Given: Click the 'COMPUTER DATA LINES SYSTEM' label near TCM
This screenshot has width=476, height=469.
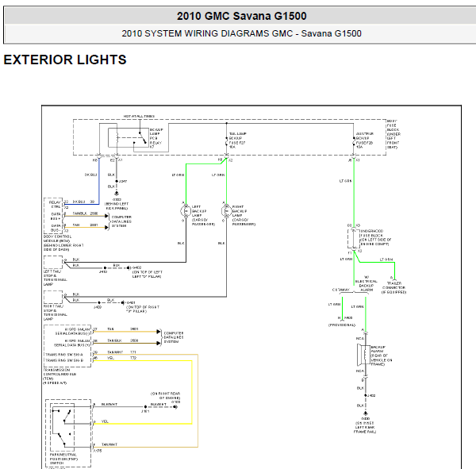Looking at the screenshot, I should [174, 337].
